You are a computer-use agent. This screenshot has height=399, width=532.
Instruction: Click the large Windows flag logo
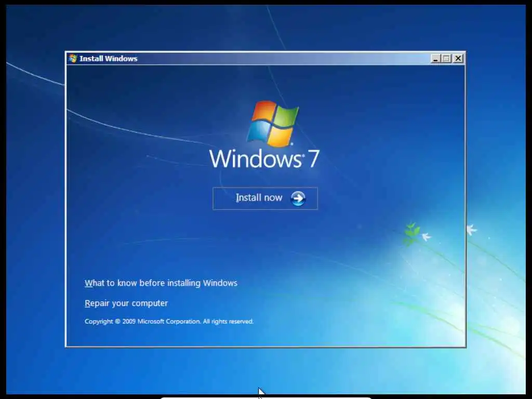[x=273, y=123]
